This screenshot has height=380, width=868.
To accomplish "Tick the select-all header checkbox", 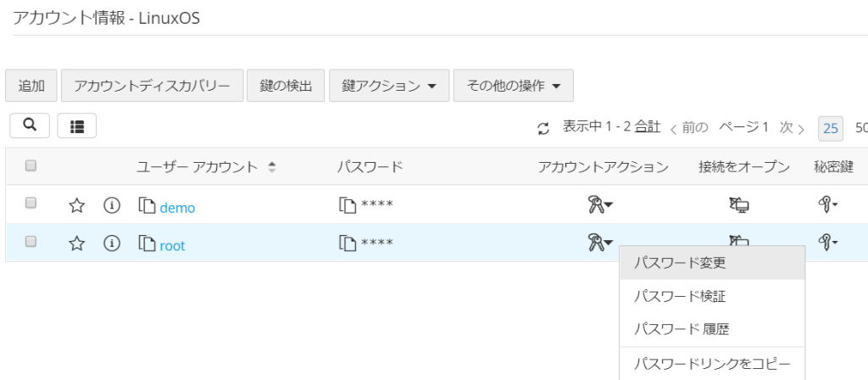I will click(x=31, y=166).
